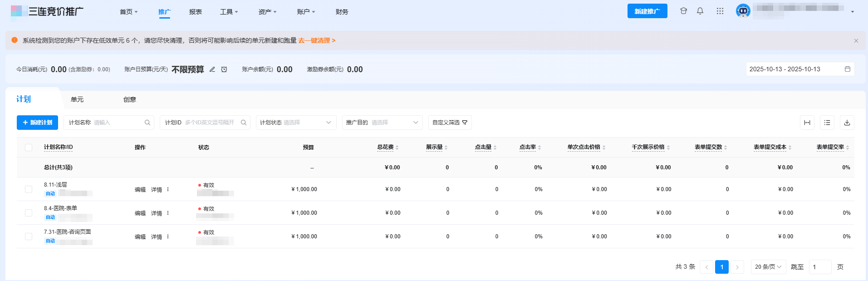Open the 自定义筛选 filter
The width and height of the screenshot is (868, 281).
[450, 123]
